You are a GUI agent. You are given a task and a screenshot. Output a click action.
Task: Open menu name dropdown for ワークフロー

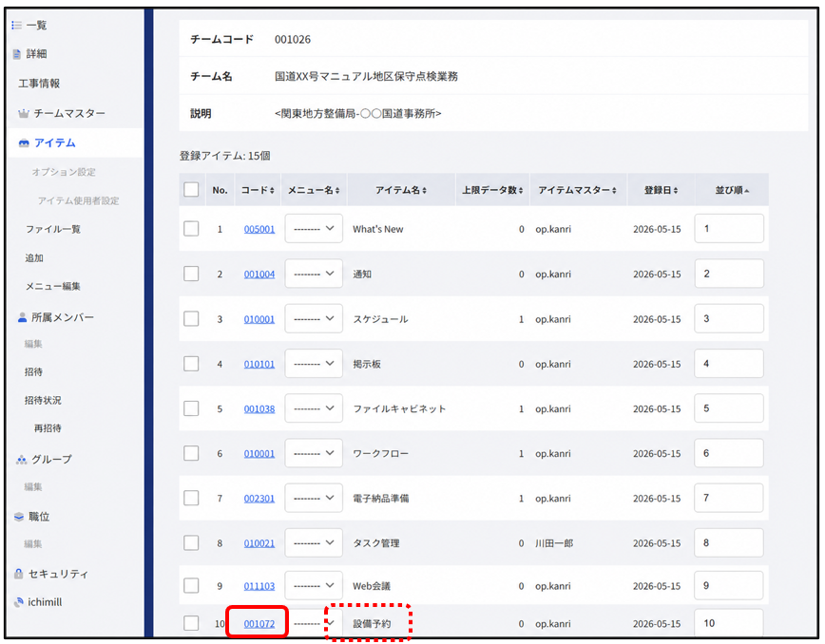pos(314,453)
